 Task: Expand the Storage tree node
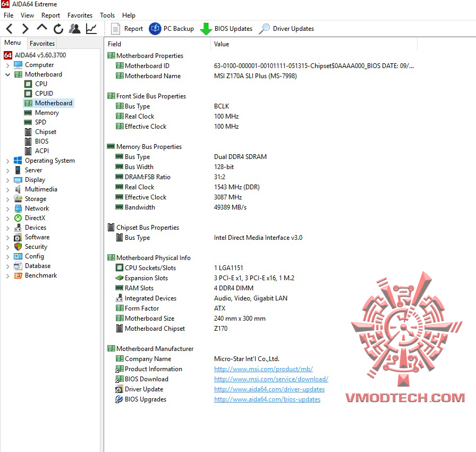7,199
